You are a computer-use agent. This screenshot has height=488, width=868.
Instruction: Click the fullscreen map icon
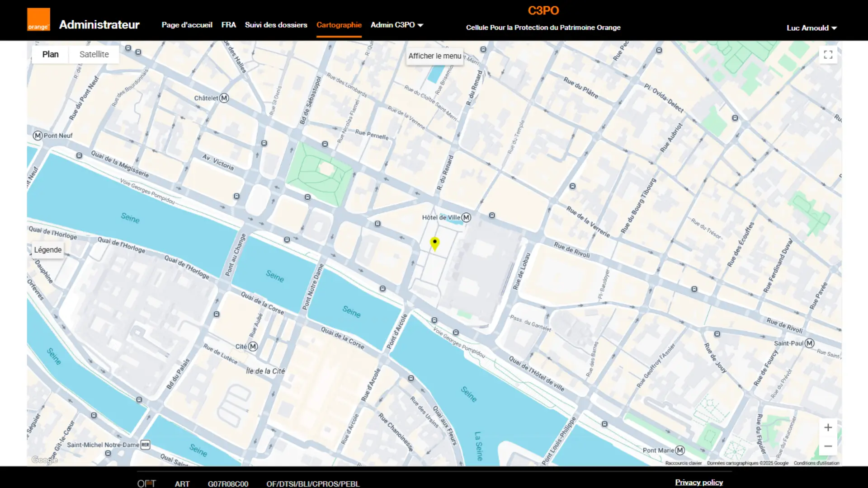(828, 55)
